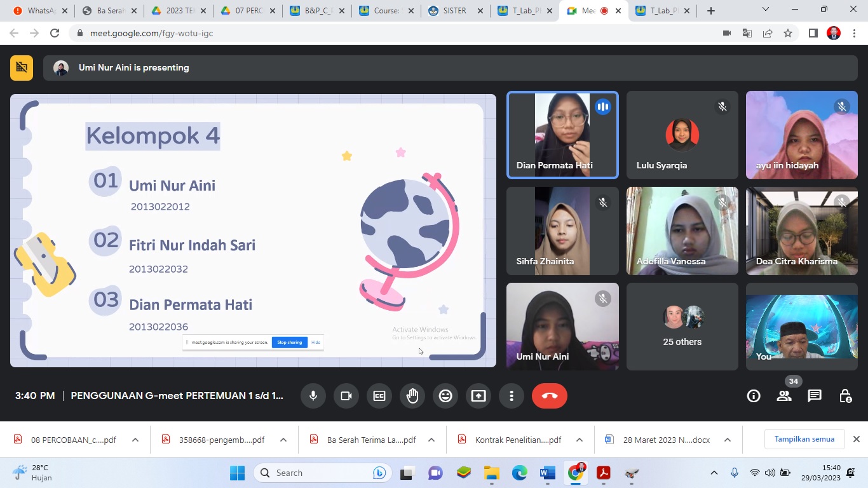Click the 25 others participant tile
This screenshot has height=488, width=868.
[682, 327]
